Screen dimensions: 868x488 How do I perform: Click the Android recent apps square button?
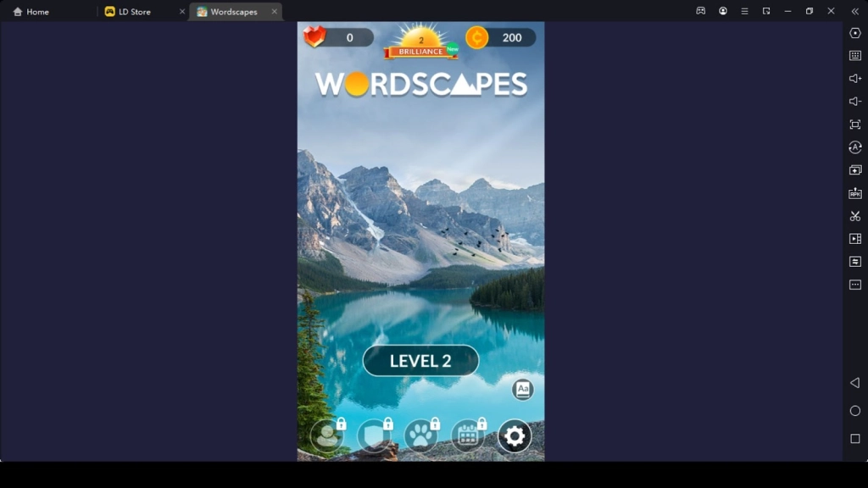855,439
